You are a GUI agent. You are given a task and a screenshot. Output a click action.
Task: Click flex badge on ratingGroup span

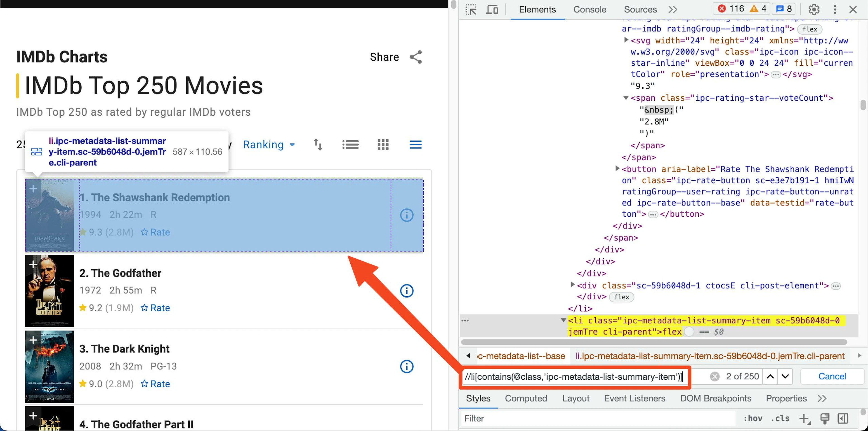pyautogui.click(x=809, y=29)
